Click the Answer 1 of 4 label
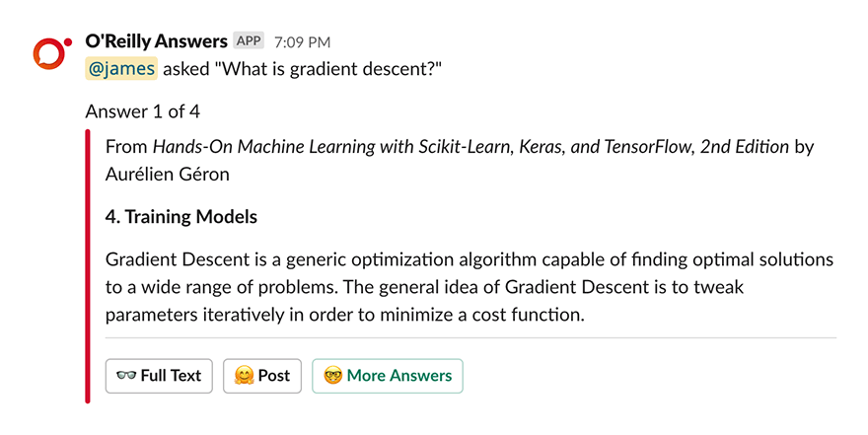 click(142, 111)
